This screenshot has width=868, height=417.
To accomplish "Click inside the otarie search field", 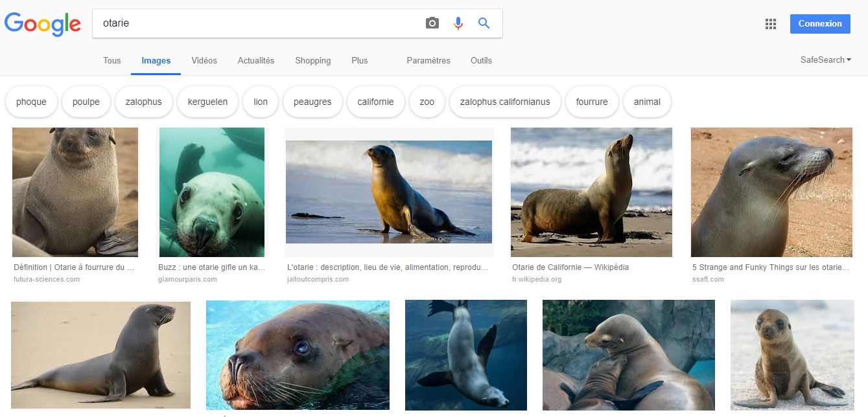I will click(x=259, y=23).
